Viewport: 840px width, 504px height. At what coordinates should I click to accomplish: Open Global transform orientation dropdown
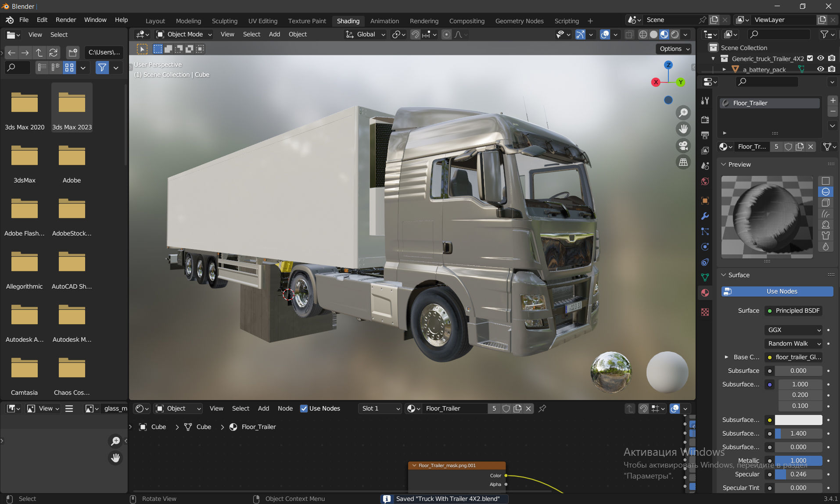366,34
